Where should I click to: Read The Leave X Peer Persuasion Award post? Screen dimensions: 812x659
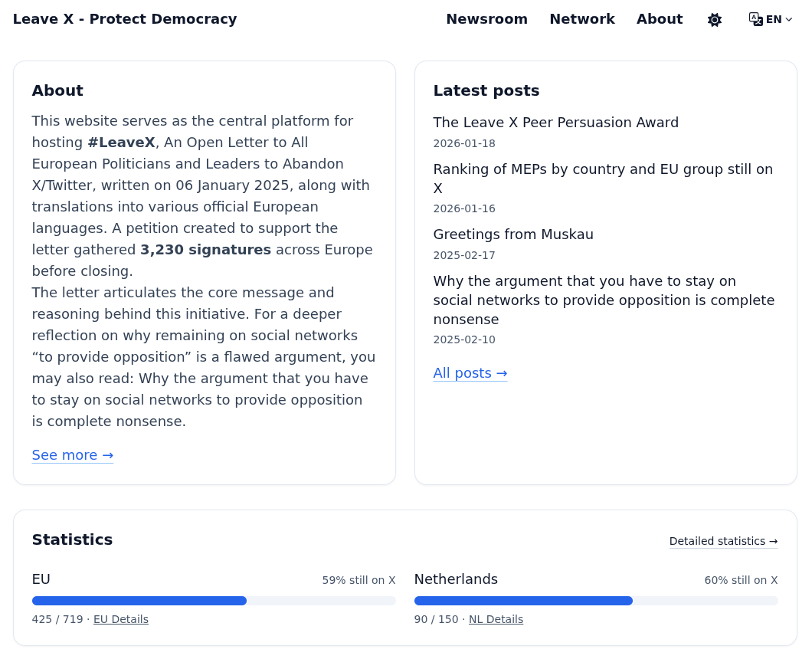pos(555,123)
